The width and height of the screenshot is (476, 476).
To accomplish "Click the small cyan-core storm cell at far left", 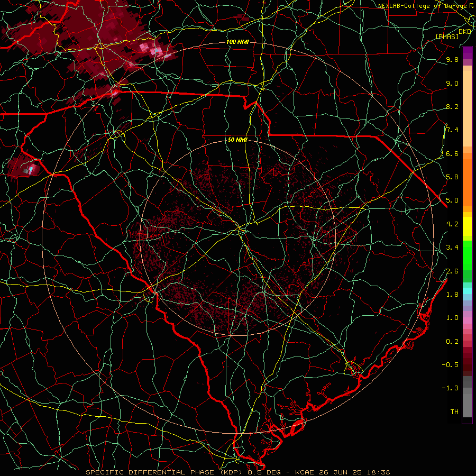I will 30,169.
